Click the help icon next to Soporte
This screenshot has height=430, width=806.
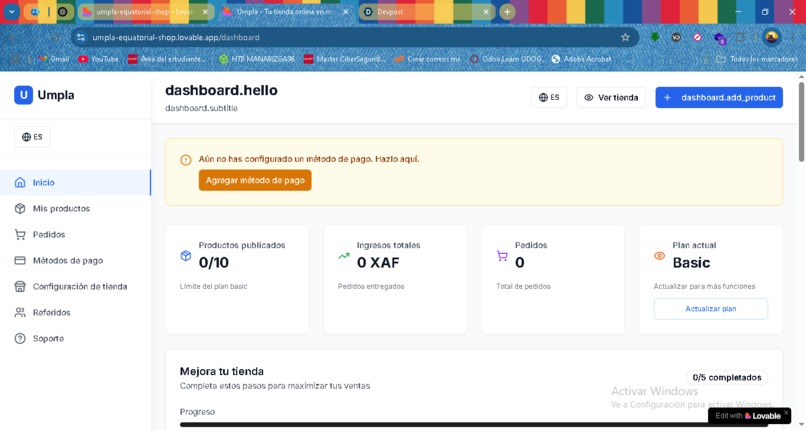coord(20,339)
